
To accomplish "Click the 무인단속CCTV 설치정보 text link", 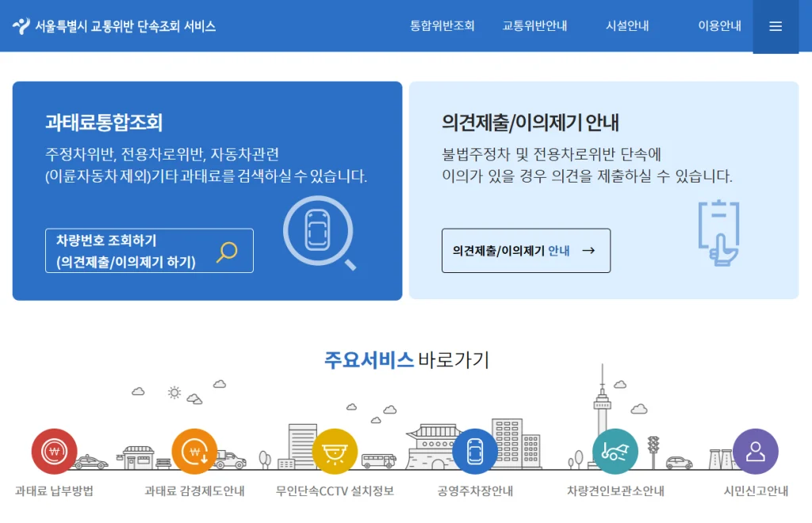I will (x=334, y=490).
